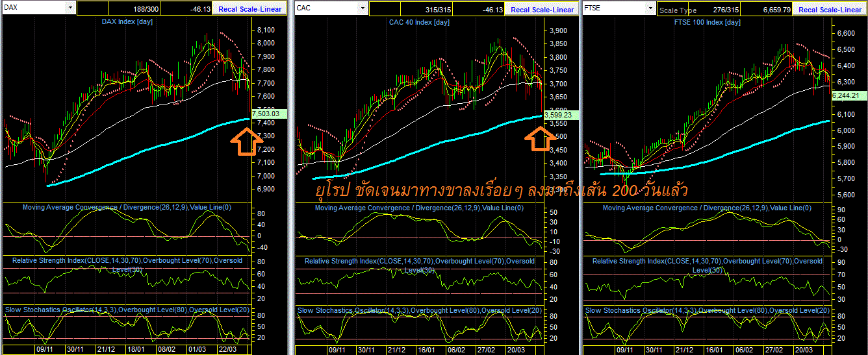Click the CAC Slow Stochastics Oscillator title
The height and width of the screenshot is (355, 868).
pyautogui.click(x=419, y=310)
